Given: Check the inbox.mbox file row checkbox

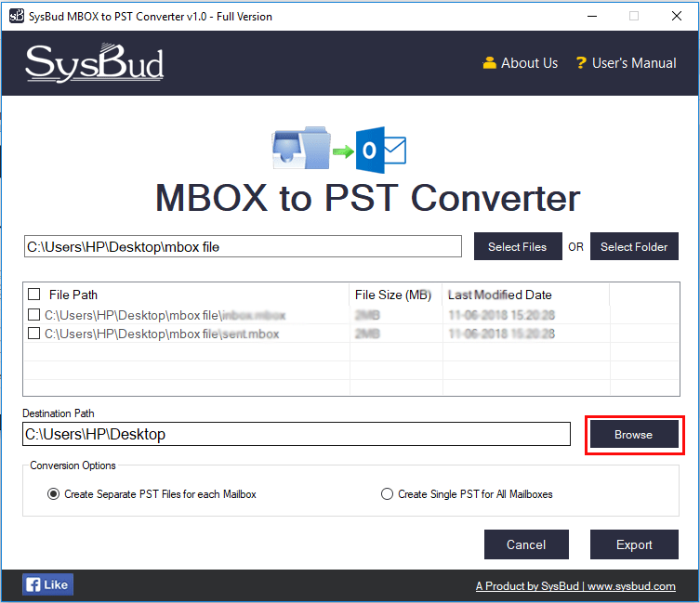Looking at the screenshot, I should click(33, 315).
